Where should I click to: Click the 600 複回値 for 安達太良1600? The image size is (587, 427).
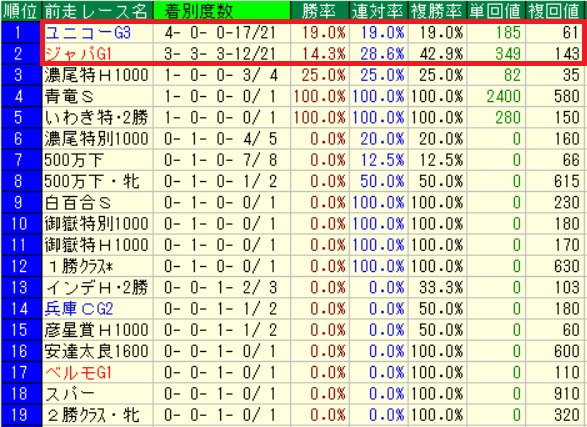click(x=567, y=351)
